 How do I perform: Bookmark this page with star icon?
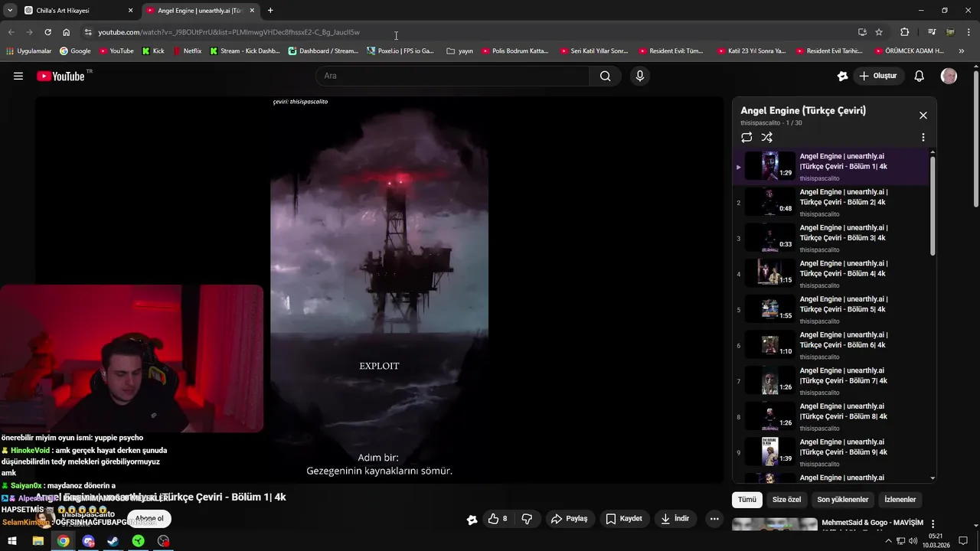[x=879, y=32]
